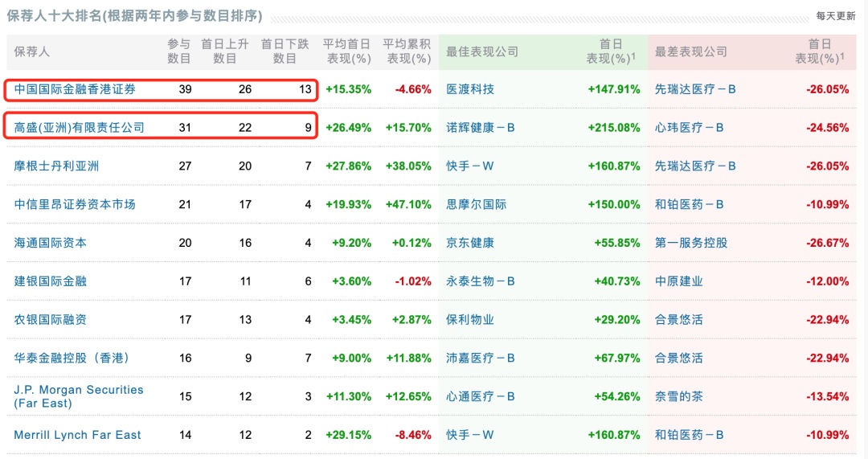Select the +147.91% best first-day value

[x=614, y=89]
